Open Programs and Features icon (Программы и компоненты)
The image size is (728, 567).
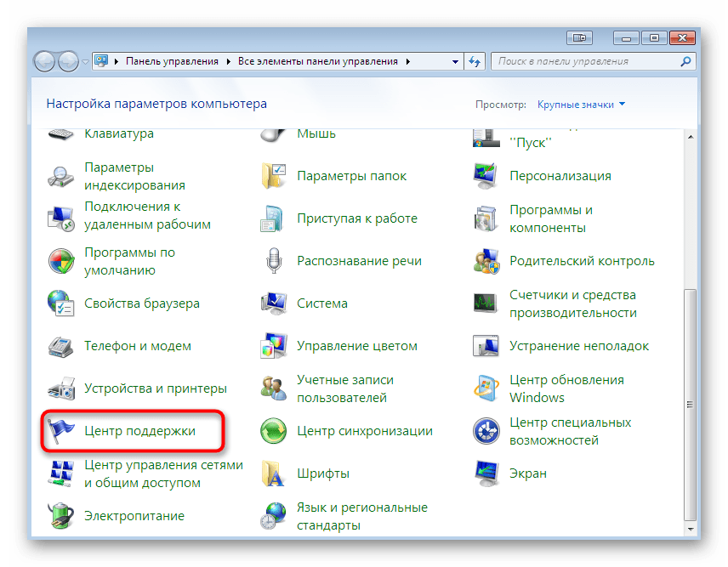pos(486,218)
